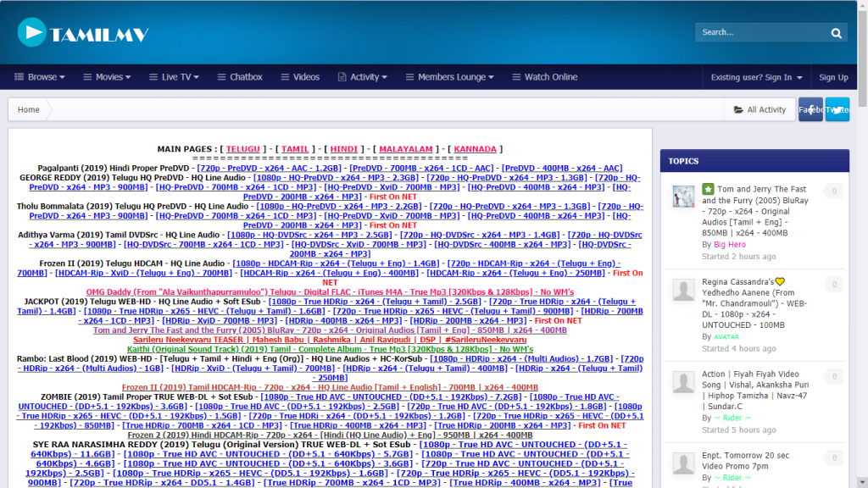Image resolution: width=868 pixels, height=488 pixels.
Task: Open Tom and Jerry topic thumbnail avatar
Action: (684, 197)
